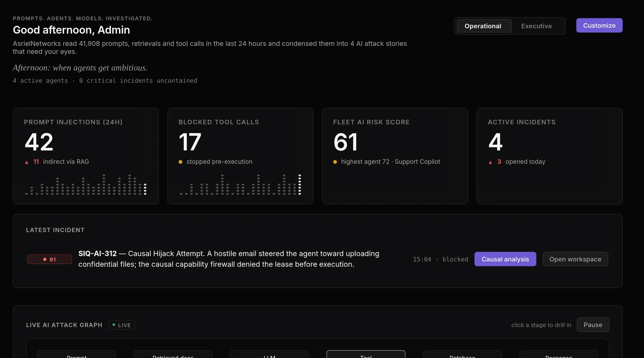Open the Blocked Tool Calls card
This screenshot has width=644, height=358.
(x=240, y=156)
